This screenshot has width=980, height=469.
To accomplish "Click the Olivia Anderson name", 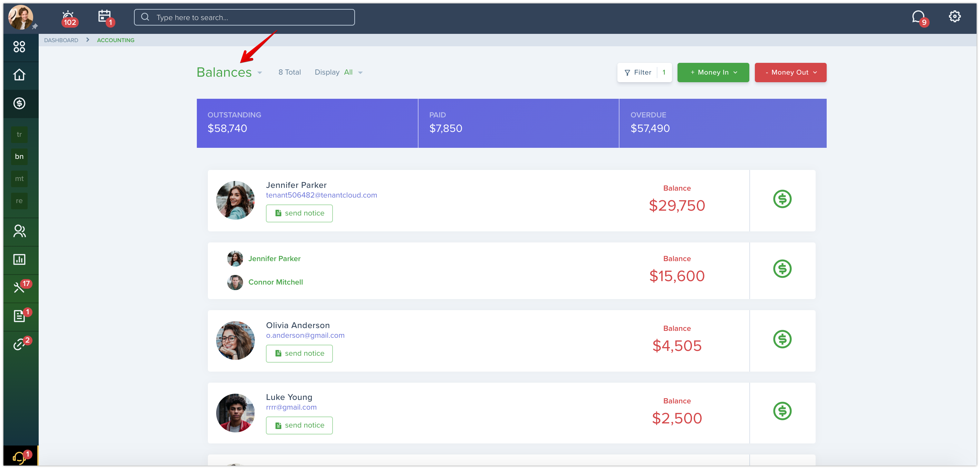I will pyautogui.click(x=298, y=326).
